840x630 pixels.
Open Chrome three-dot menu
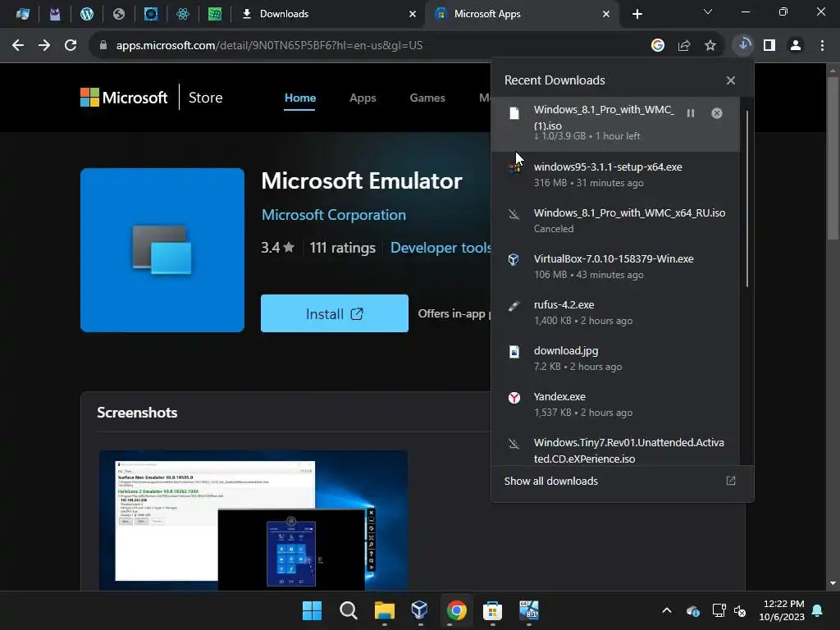822,46
